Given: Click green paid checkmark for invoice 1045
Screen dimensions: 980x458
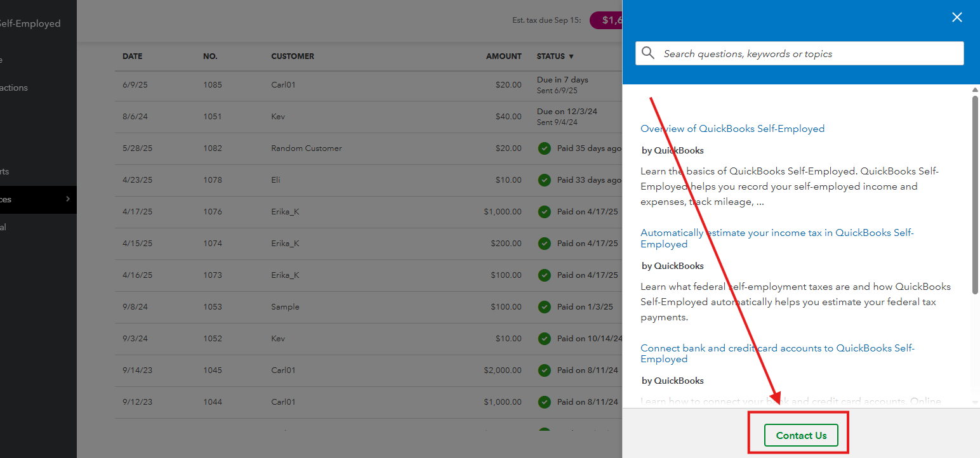Looking at the screenshot, I should tap(544, 370).
